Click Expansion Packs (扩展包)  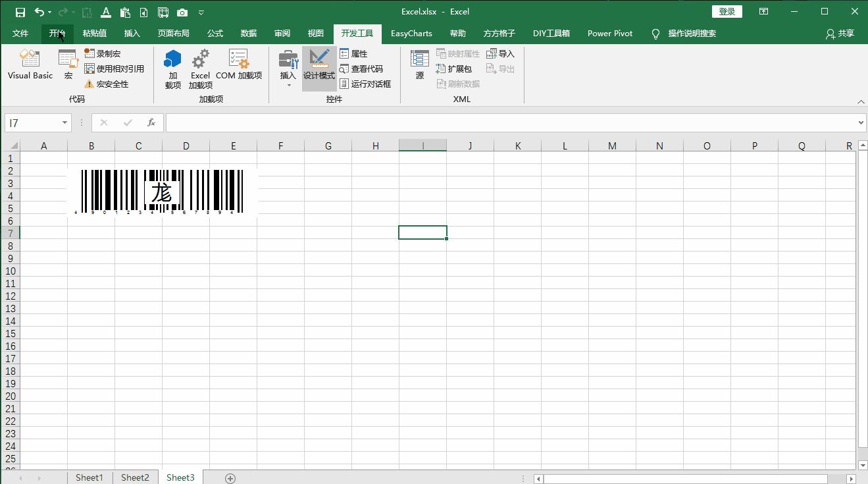[x=454, y=69]
